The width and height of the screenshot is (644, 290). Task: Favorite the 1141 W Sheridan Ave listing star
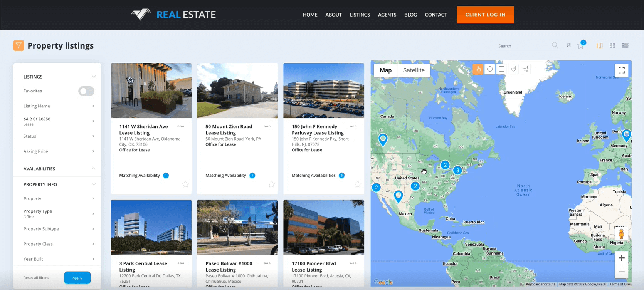pos(185,184)
